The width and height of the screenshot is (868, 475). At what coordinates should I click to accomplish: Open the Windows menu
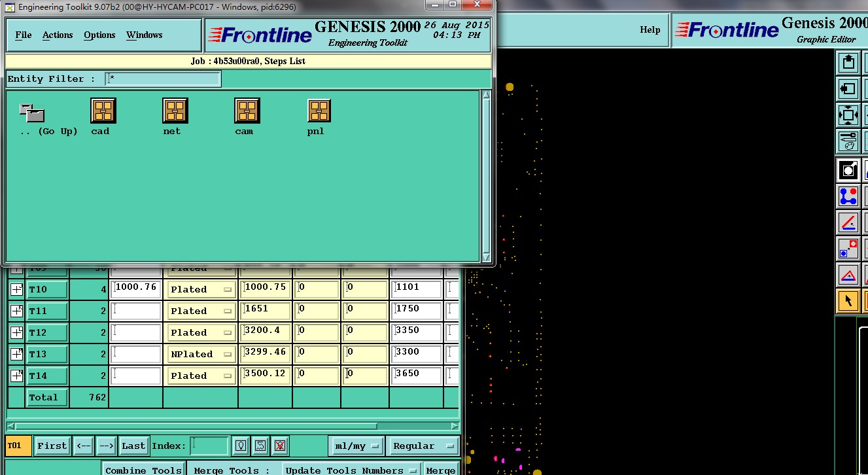tap(145, 35)
